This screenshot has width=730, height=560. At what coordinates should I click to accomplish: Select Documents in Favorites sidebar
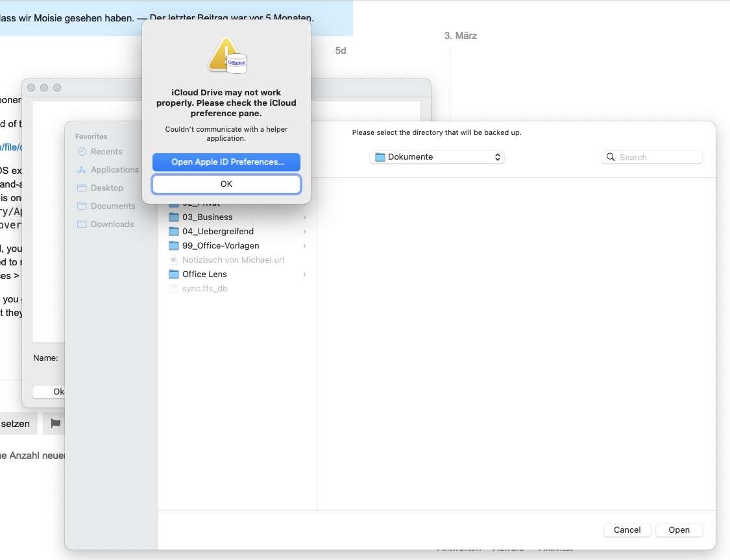pyautogui.click(x=108, y=206)
